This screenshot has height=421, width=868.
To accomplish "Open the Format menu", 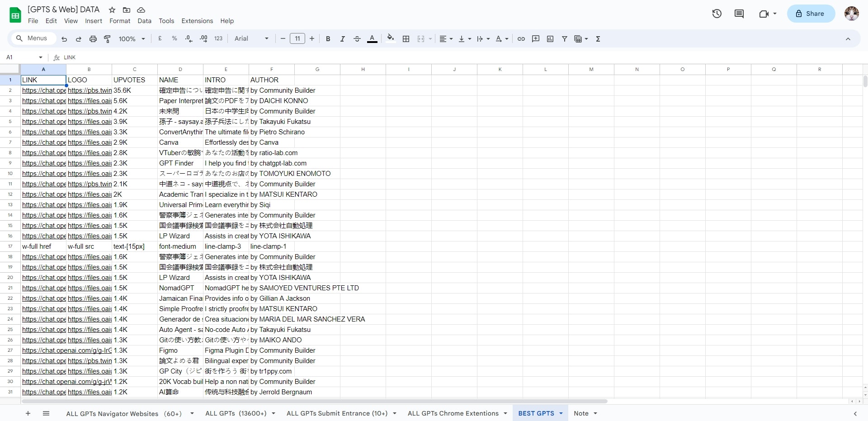I will coord(120,21).
